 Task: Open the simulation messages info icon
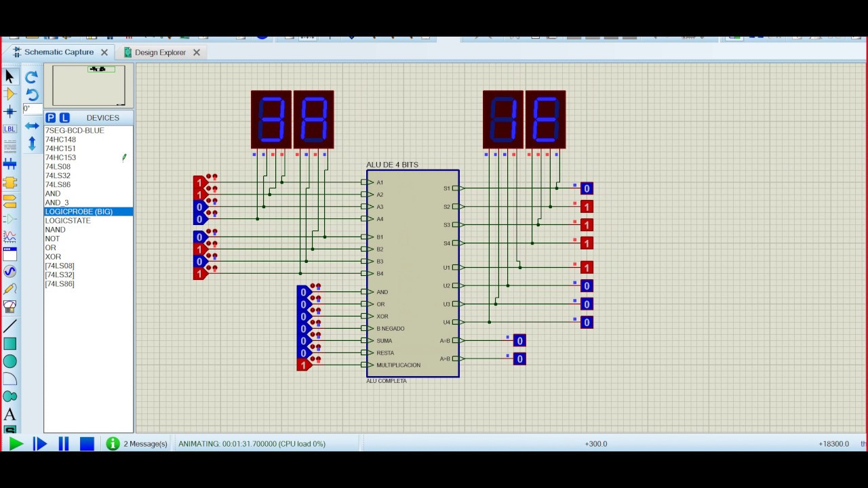[113, 444]
